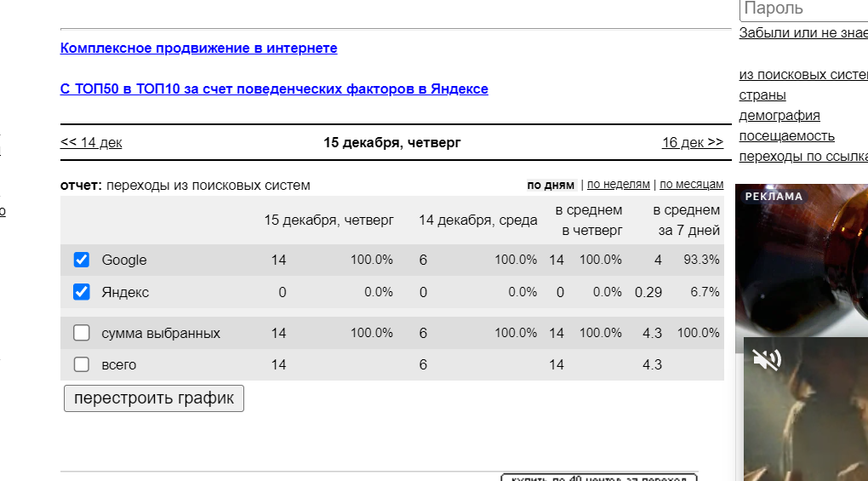Go to next day 16 дек
Image resolution: width=868 pixels, height=481 pixels.
point(693,142)
